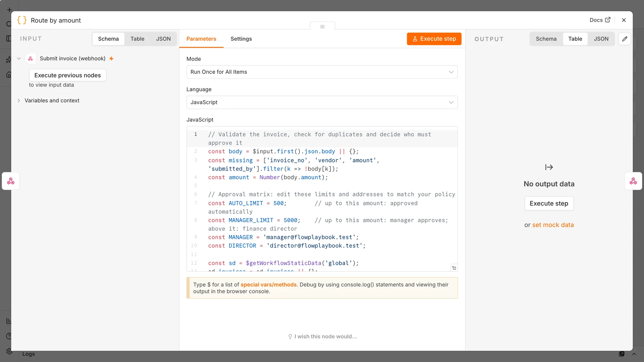Image resolution: width=644 pixels, height=362 pixels.
Task: Click the Language dropdown chevron arrow
Action: tap(451, 102)
